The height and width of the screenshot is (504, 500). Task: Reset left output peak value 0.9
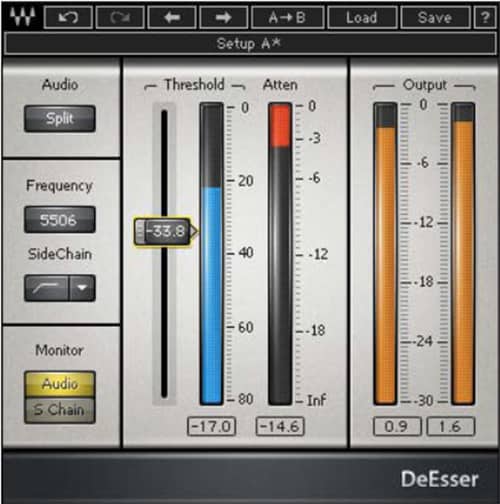tap(397, 426)
